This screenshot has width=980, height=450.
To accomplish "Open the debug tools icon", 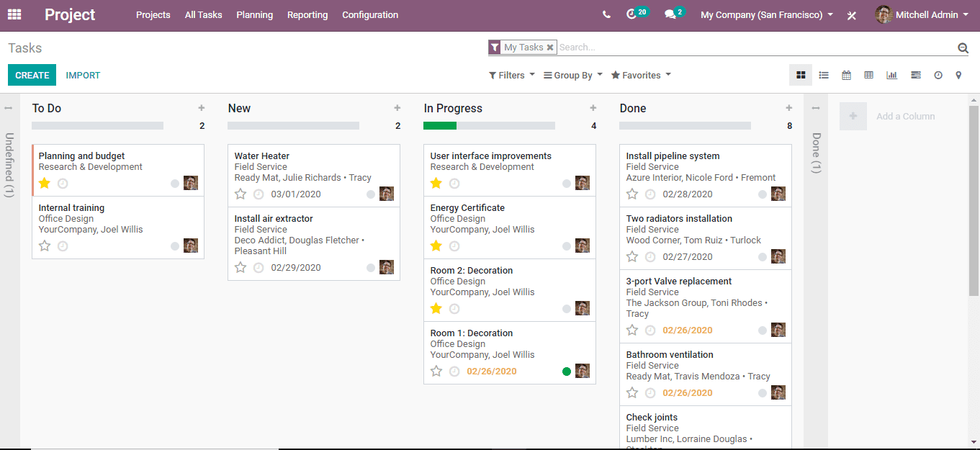I will pos(852,15).
